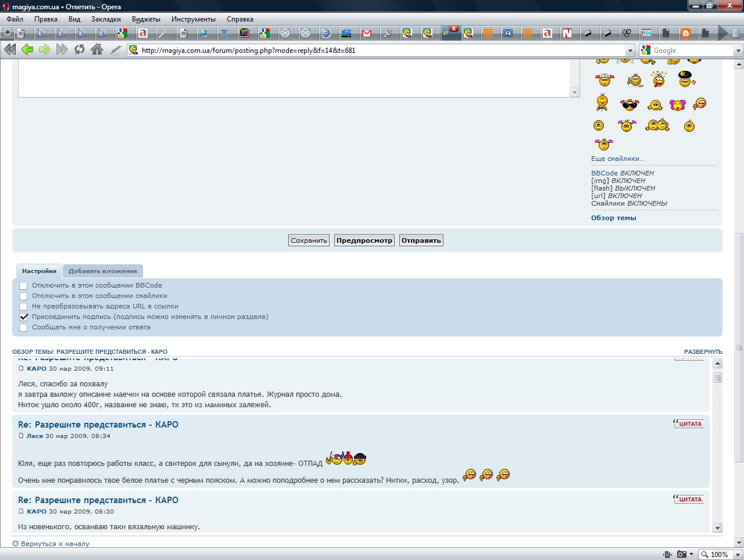Screen dimensions: 744x560
Task: Expand the address bar history dropdown
Action: (x=629, y=51)
